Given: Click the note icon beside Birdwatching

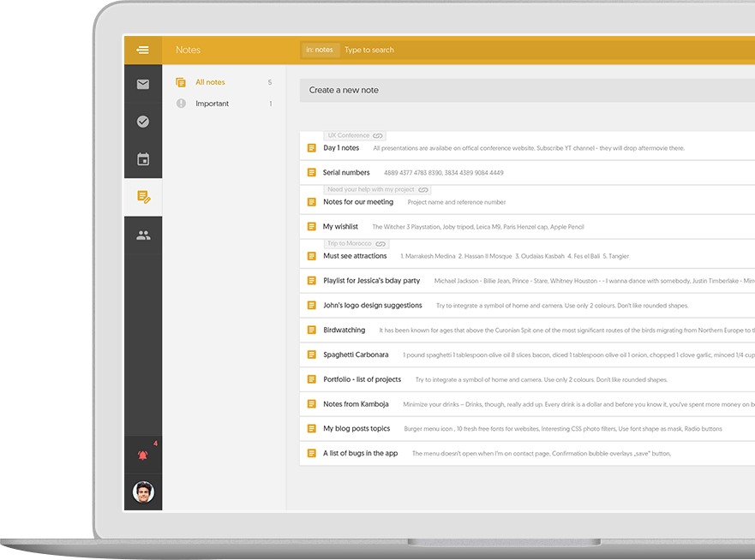Looking at the screenshot, I should pos(312,330).
